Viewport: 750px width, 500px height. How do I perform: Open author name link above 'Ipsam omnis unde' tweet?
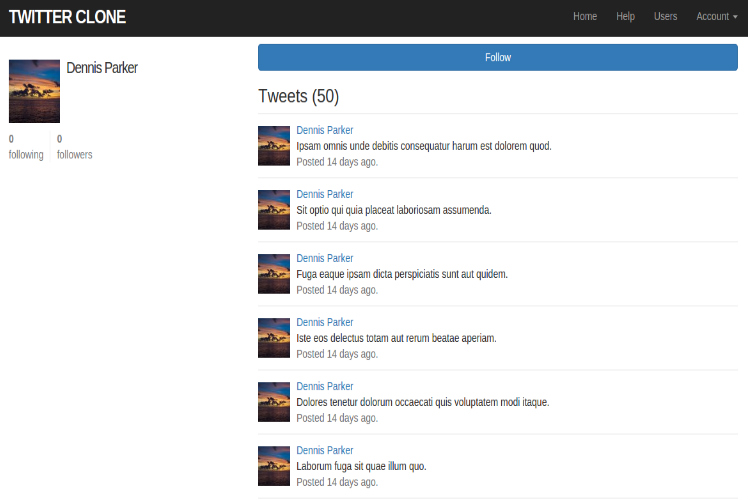point(324,130)
